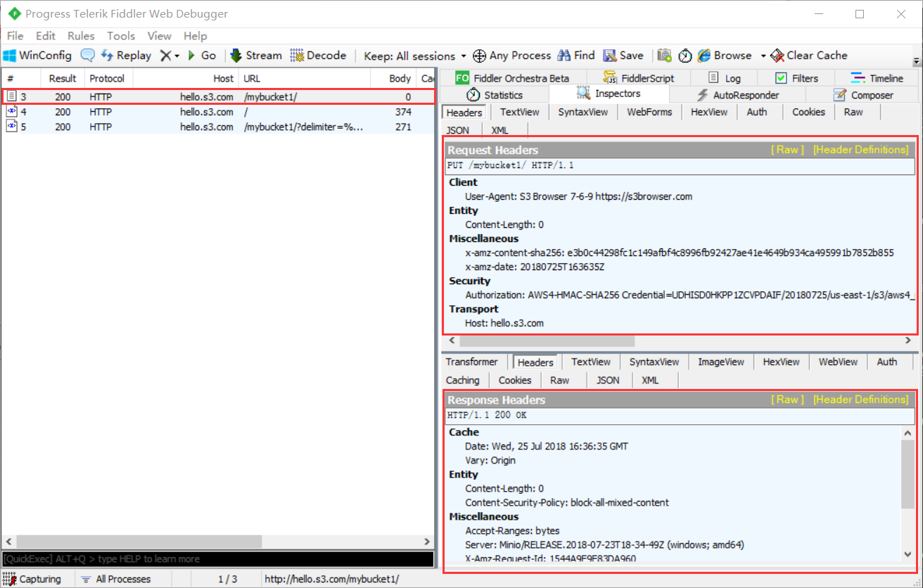Screen dimensions: 923x588
Task: Replay the selected session
Action: [126, 56]
